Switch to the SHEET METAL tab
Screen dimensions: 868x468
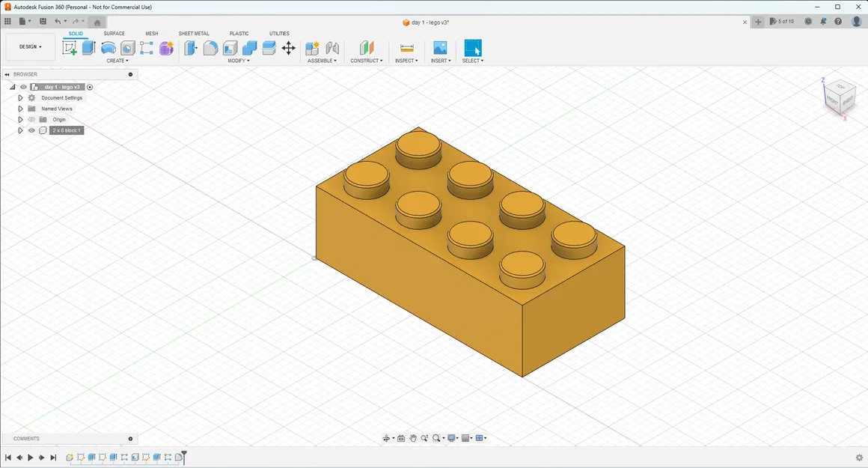194,34
